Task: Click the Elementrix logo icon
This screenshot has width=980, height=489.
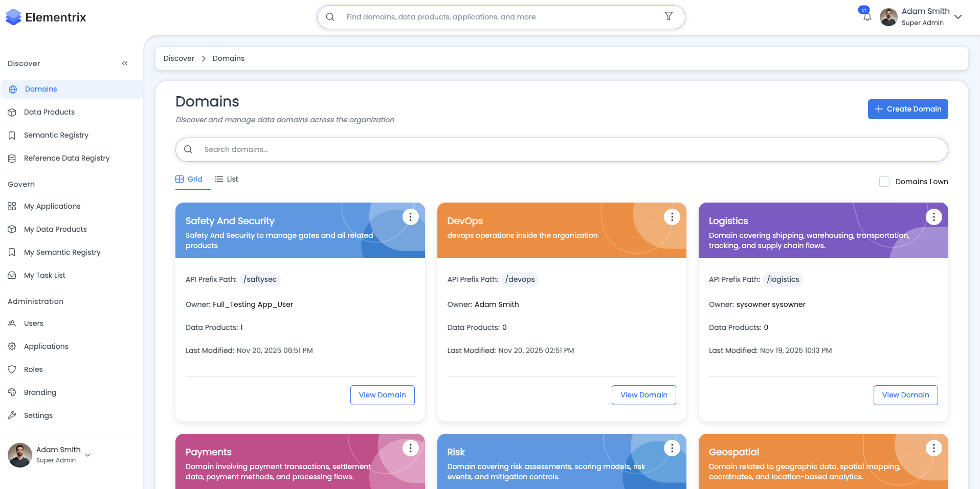Action: pos(13,17)
